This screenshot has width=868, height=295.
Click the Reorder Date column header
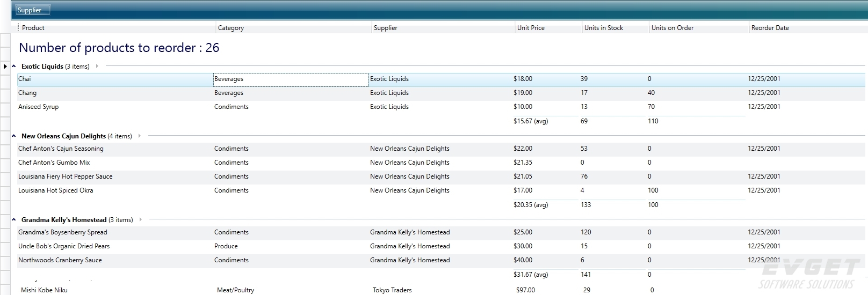pyautogui.click(x=808, y=28)
